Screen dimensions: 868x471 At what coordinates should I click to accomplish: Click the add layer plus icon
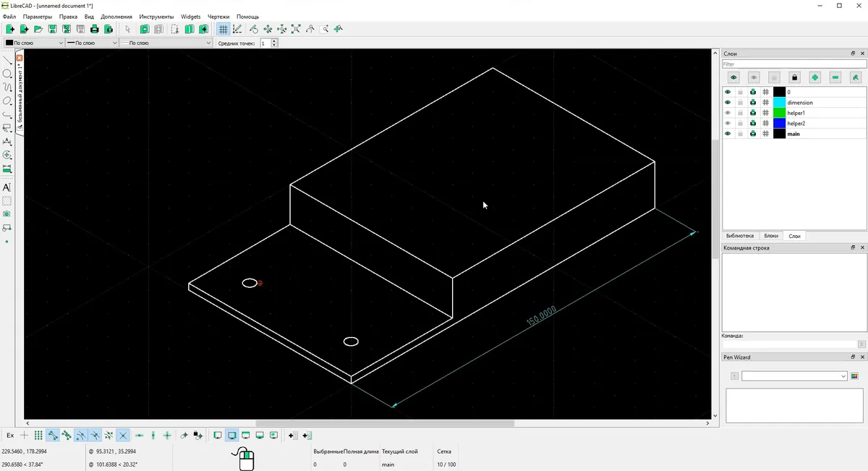tap(815, 77)
